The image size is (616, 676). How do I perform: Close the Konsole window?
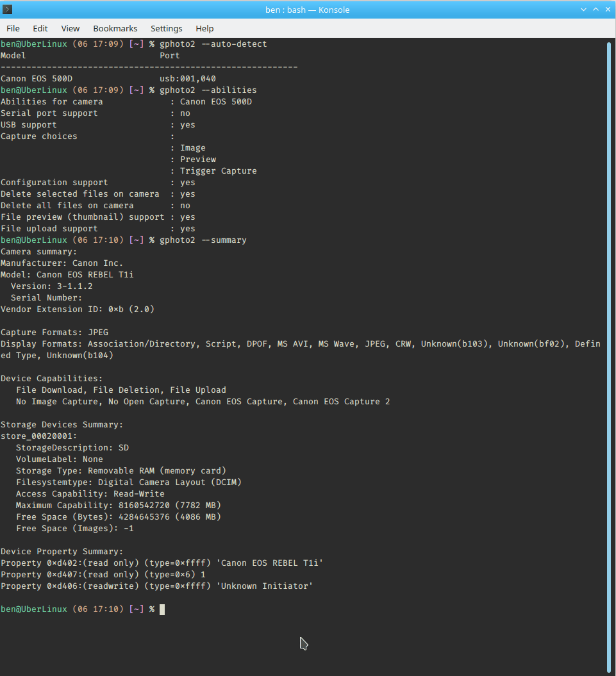point(608,10)
